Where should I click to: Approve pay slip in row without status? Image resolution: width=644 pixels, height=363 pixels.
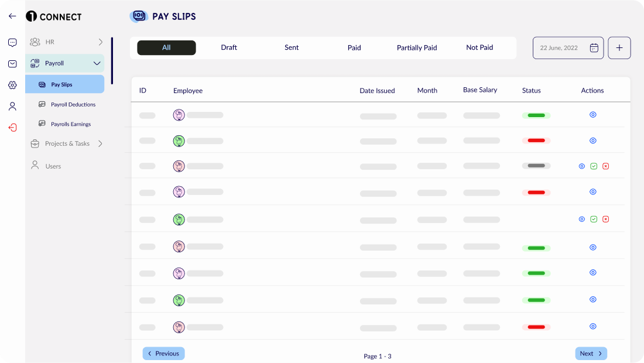click(594, 220)
